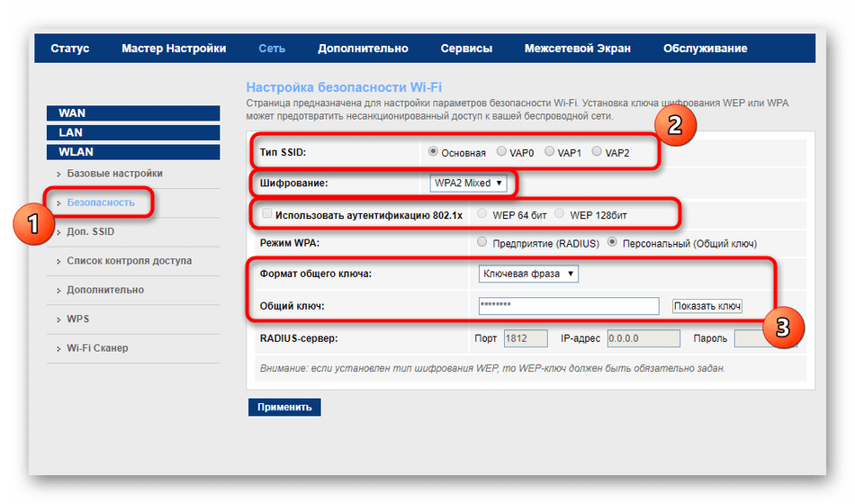Select Основная SSID type
855x504 pixels.
click(x=433, y=151)
